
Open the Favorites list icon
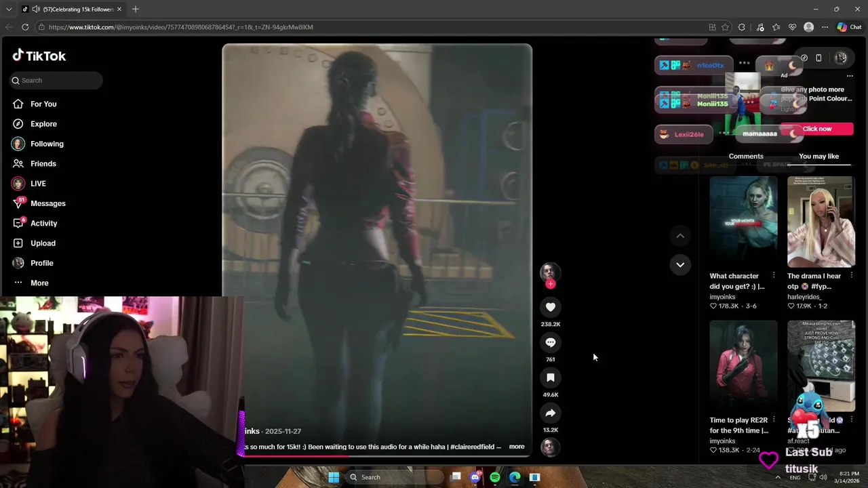click(776, 27)
